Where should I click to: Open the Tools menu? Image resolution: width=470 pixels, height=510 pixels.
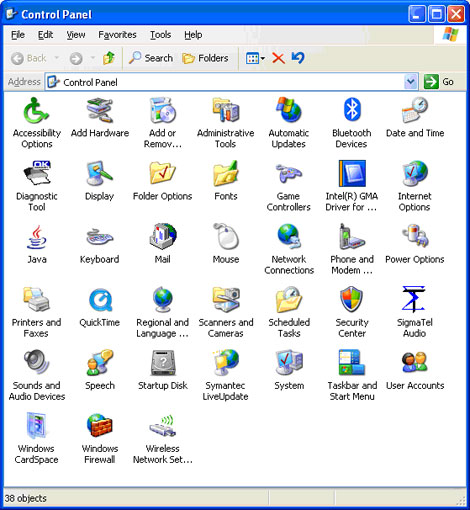(160, 35)
